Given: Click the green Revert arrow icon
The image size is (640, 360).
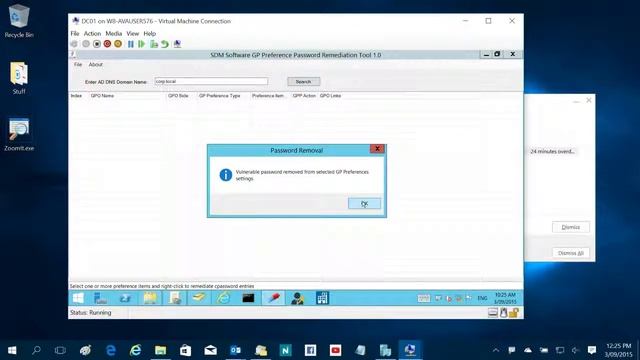Looking at the screenshot, I should pos(165,44).
